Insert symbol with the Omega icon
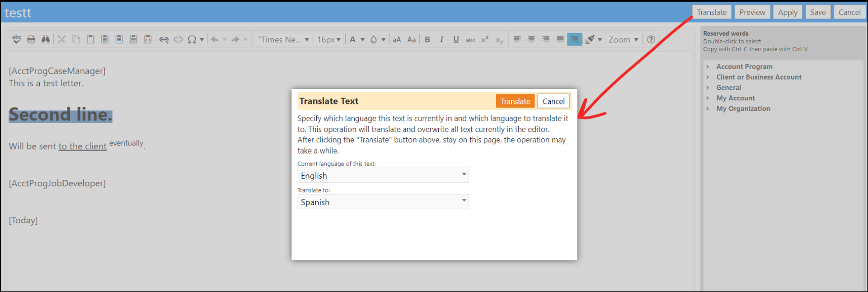Screen dimensions: 868x292 coord(192,39)
